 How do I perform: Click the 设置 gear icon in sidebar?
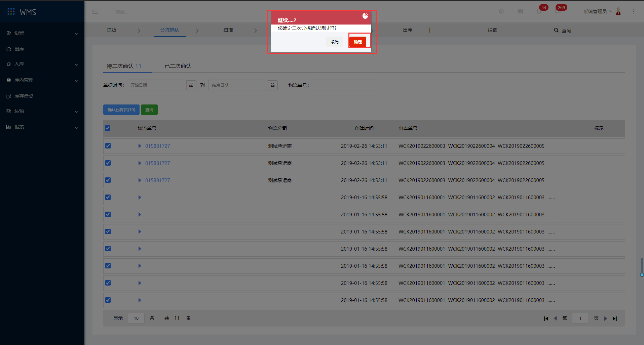click(x=9, y=33)
